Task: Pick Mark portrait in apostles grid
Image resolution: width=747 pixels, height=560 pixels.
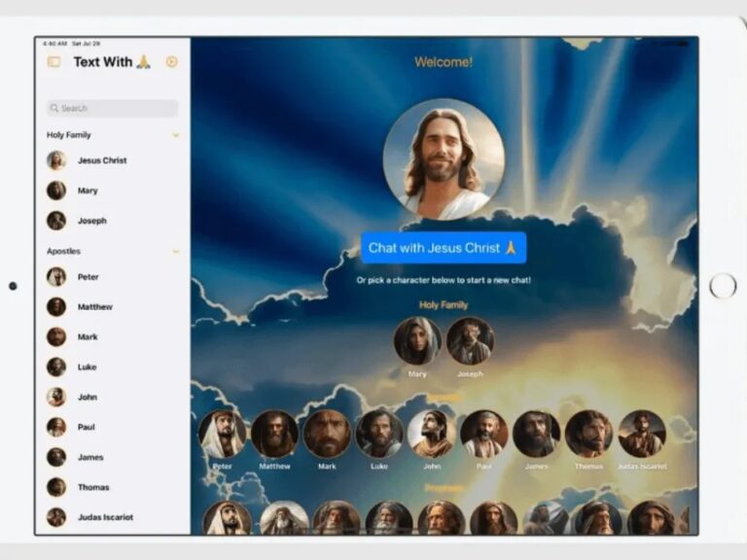Action: [327, 434]
